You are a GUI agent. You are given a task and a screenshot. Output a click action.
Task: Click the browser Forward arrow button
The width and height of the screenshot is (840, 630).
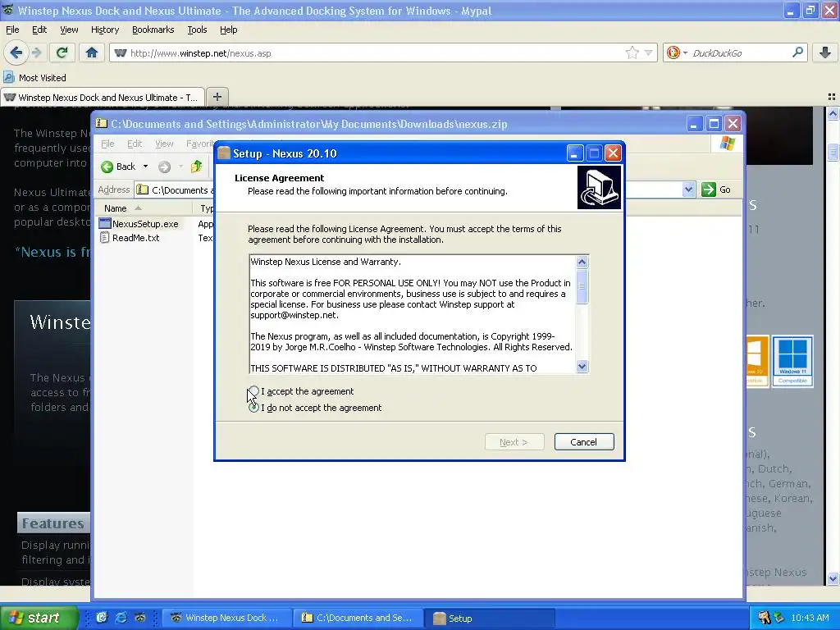click(36, 52)
